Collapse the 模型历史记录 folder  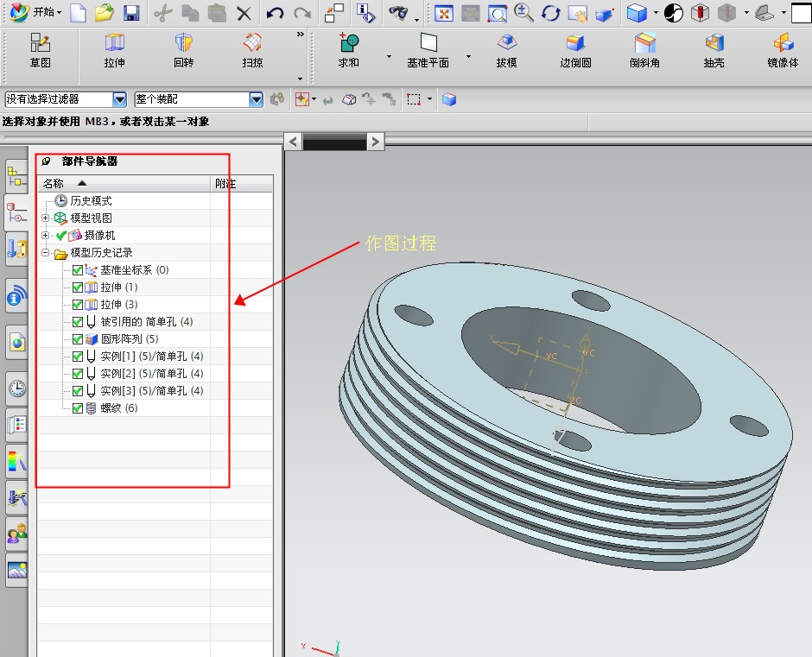point(46,253)
